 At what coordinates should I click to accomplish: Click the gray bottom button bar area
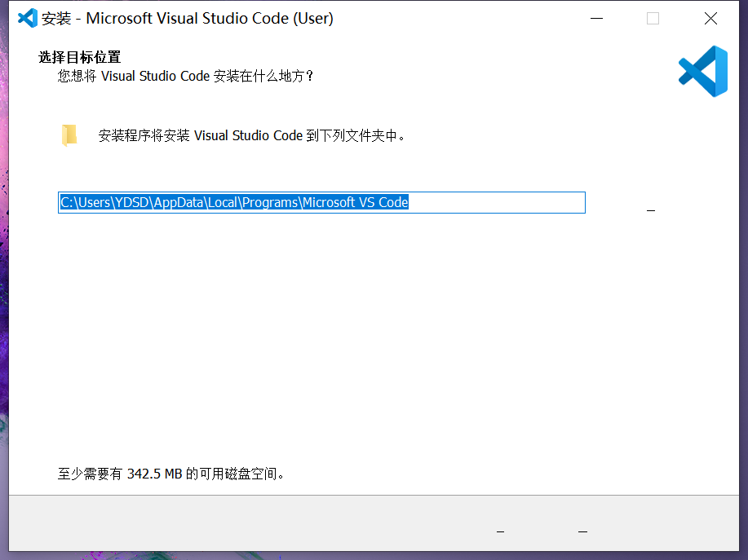pos(374,526)
